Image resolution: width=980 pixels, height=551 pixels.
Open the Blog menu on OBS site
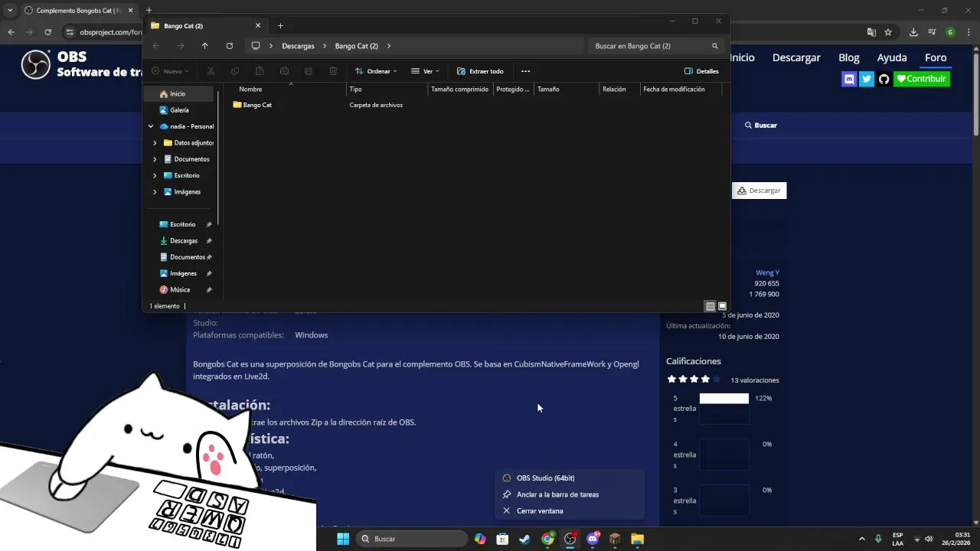tap(849, 57)
